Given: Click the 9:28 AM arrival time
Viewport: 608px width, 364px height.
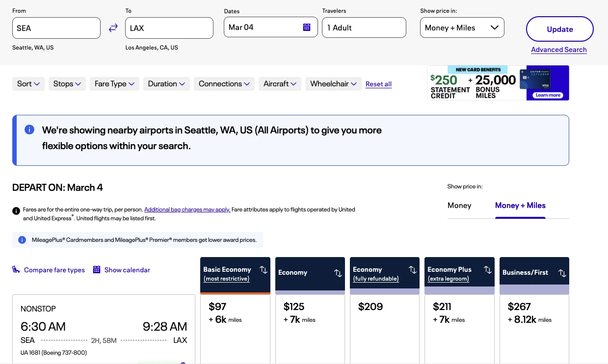Looking at the screenshot, I should click(x=165, y=327).
